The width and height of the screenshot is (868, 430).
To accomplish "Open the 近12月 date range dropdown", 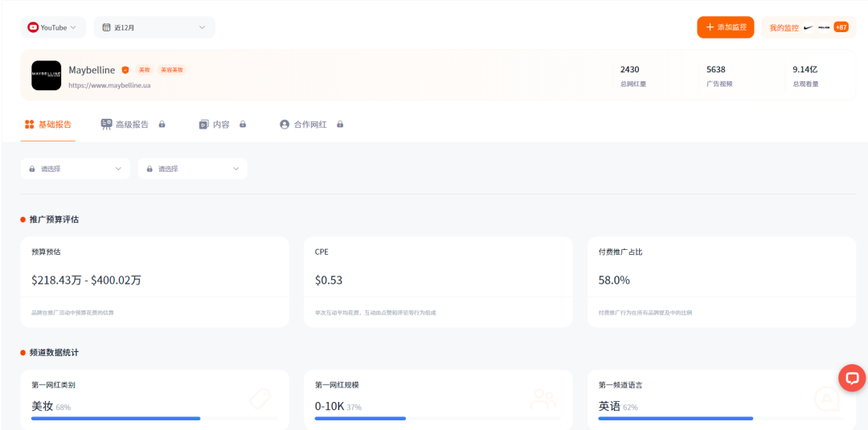I will click(x=154, y=27).
